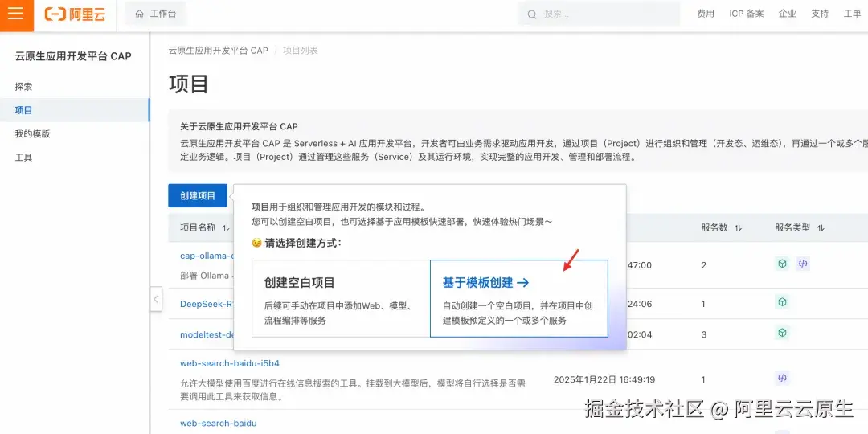
Task: Click the 云原生应用开发平台 CAP sidebar title
Action: [73, 56]
